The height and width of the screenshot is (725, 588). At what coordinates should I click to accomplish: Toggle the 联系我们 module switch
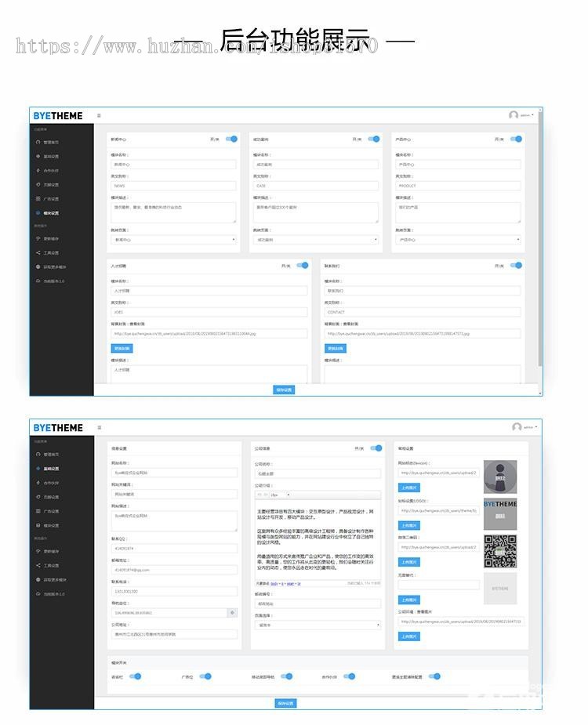(516, 266)
